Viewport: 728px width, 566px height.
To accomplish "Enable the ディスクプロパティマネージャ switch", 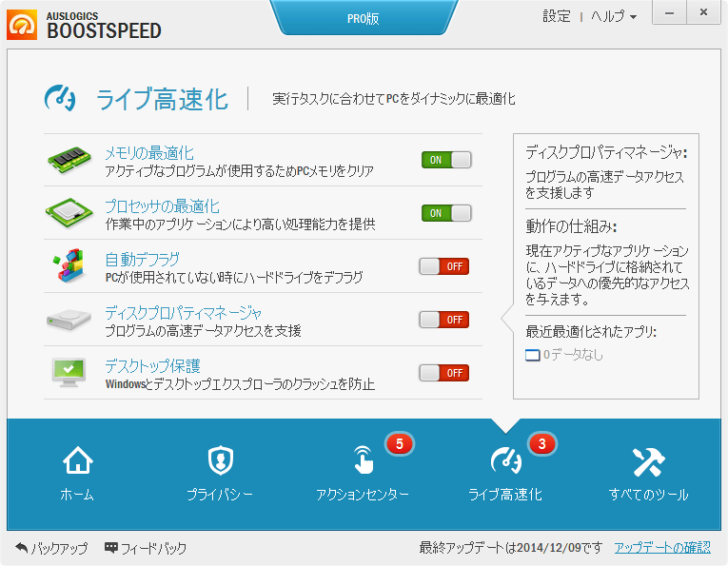I will 444,320.
